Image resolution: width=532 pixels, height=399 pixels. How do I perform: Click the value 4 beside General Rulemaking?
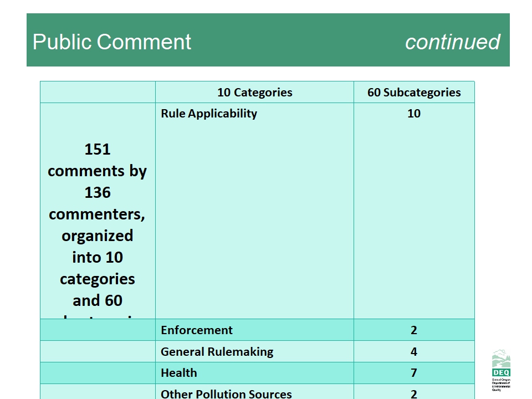pos(414,352)
